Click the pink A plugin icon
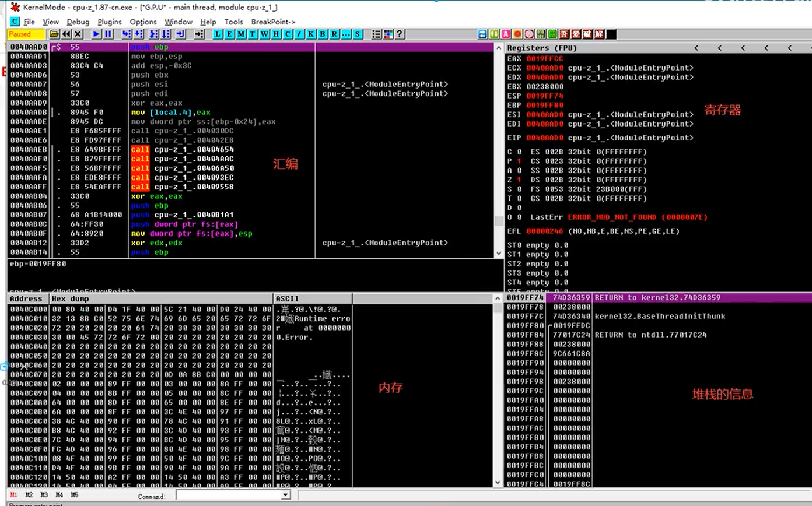812x506 pixels. point(506,34)
